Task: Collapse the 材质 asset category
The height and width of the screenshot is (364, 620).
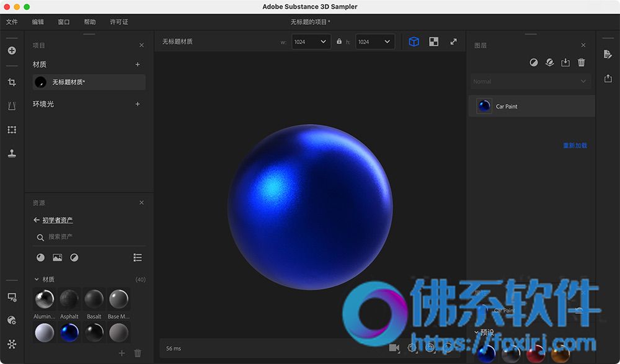Action: (x=37, y=279)
